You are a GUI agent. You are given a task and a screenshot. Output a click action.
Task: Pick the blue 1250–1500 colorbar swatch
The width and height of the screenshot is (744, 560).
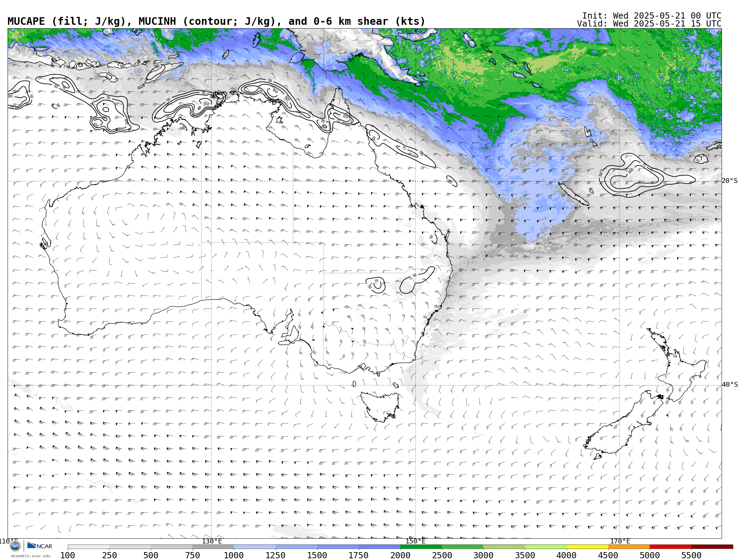(296, 547)
